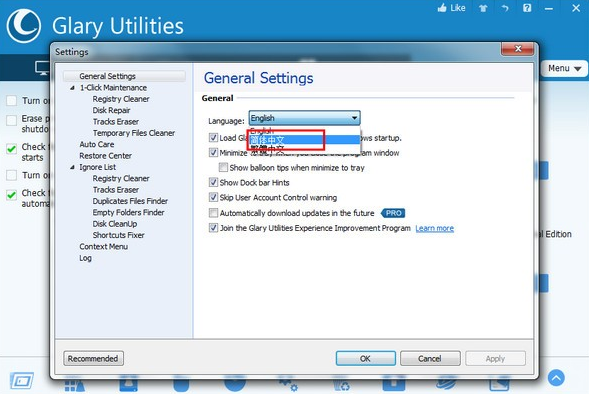
Task: Select Log in settings tree
Action: (x=85, y=258)
